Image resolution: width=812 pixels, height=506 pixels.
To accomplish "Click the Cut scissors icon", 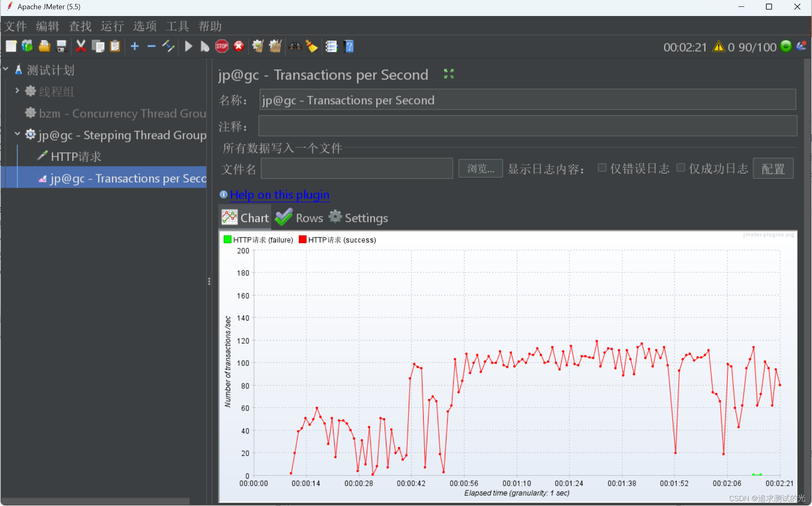I will [x=81, y=46].
